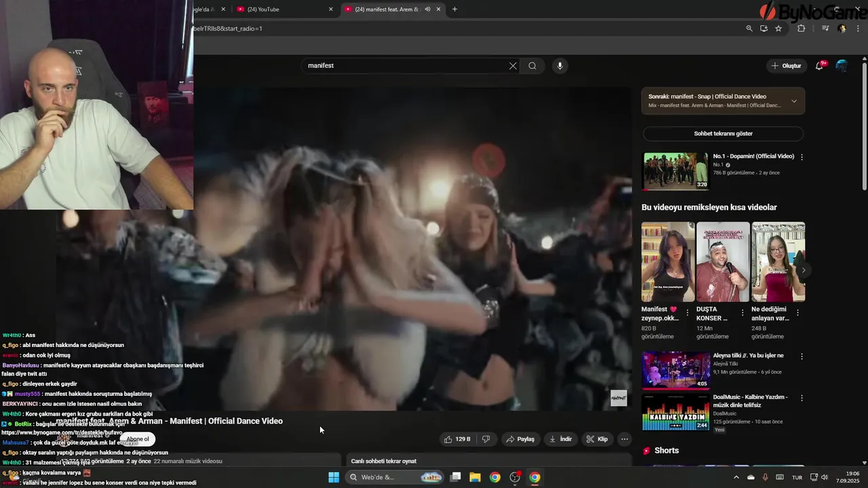Dislike the video with thumbs-down
Screen dimensions: 868x488
486,439
